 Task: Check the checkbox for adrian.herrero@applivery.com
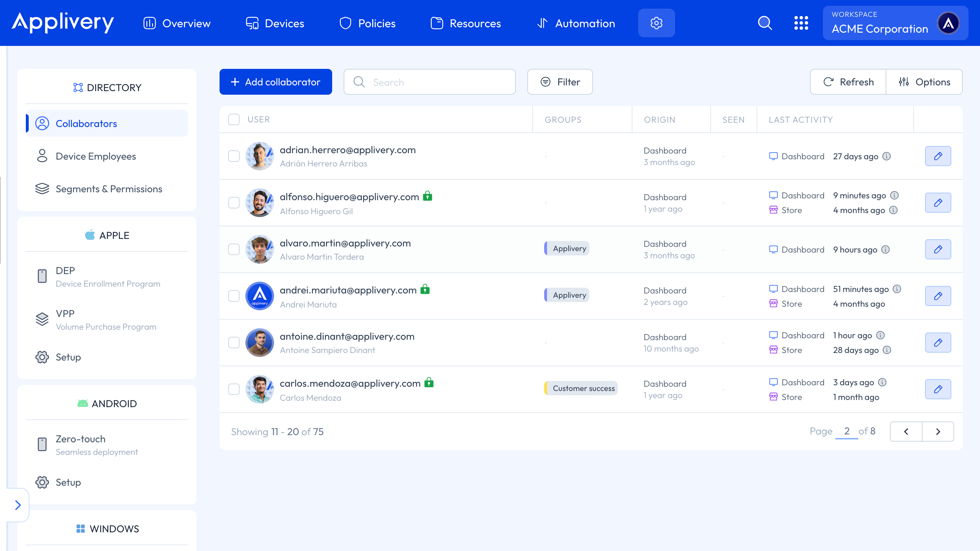point(234,156)
